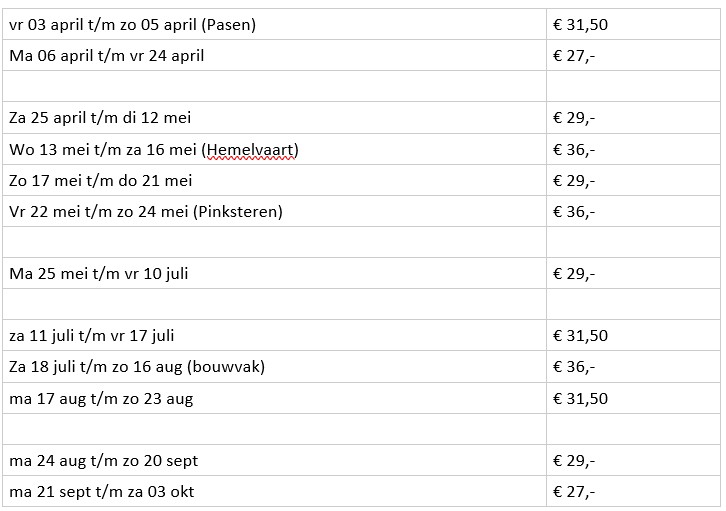Select the Pasen row price € 31,50

click(x=580, y=24)
